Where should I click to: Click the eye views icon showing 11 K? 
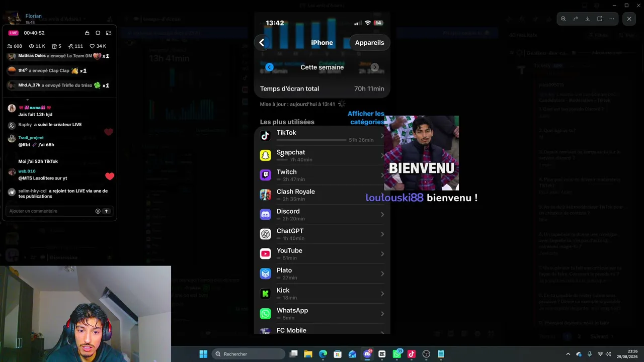click(x=31, y=46)
